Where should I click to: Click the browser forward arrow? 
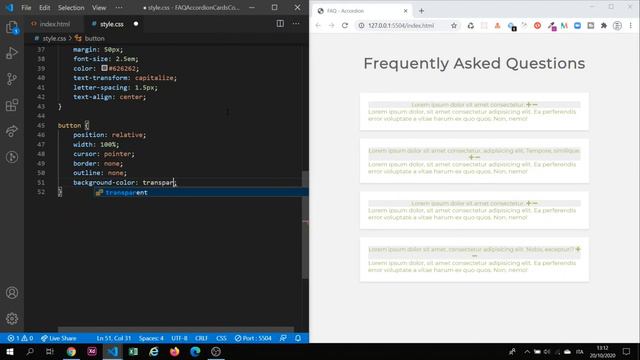pyautogui.click(x=331, y=25)
